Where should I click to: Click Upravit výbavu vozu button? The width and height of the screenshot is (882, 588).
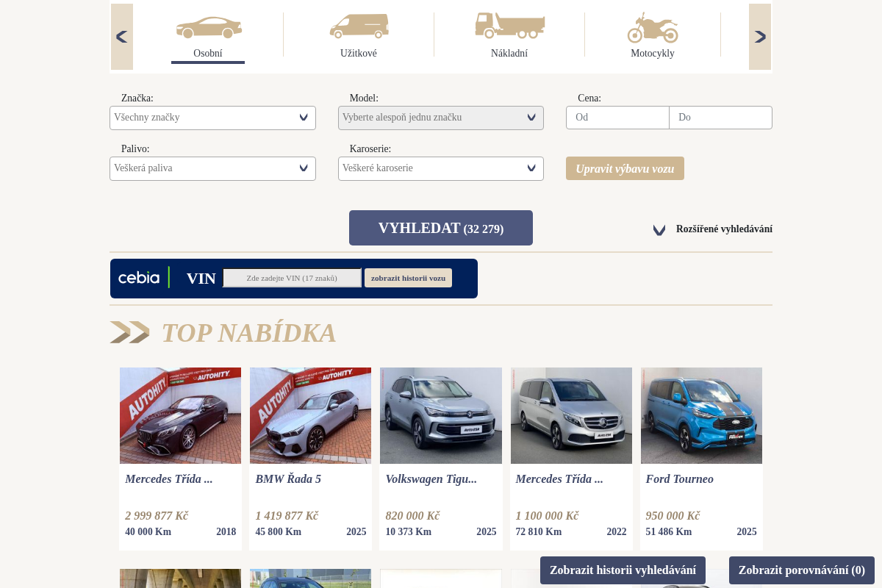click(625, 168)
